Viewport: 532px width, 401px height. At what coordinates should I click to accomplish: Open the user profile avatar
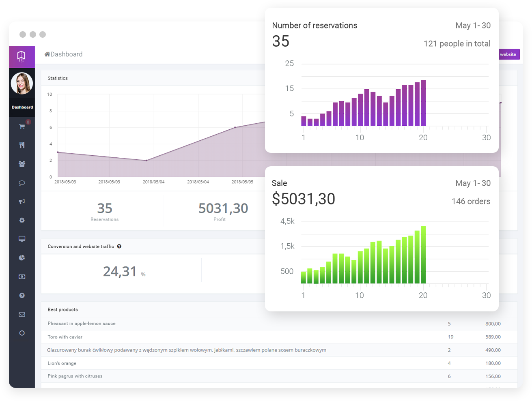click(22, 83)
